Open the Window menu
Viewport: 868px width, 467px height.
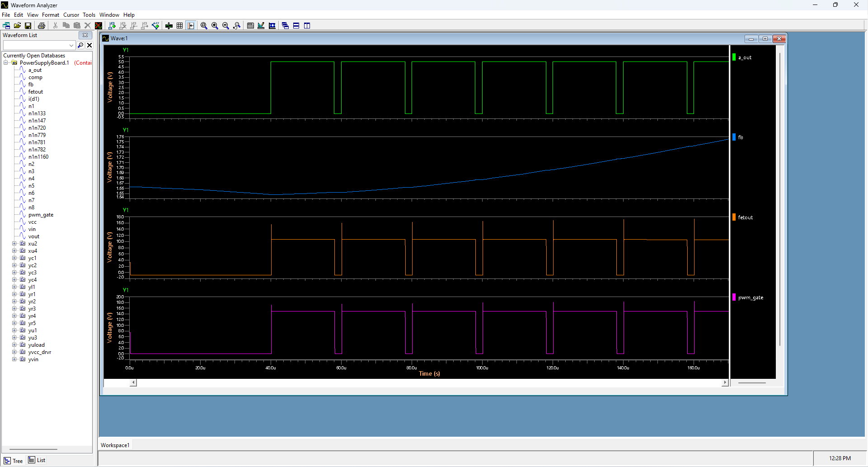click(x=109, y=15)
